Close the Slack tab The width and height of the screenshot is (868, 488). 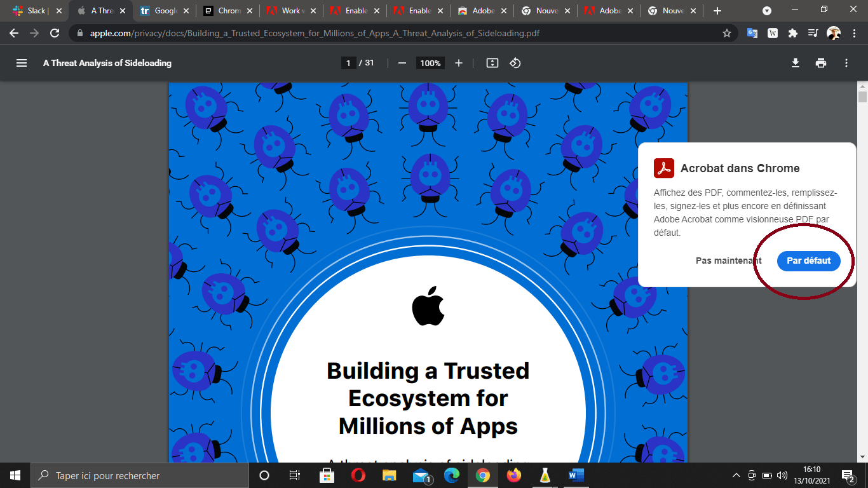click(59, 11)
